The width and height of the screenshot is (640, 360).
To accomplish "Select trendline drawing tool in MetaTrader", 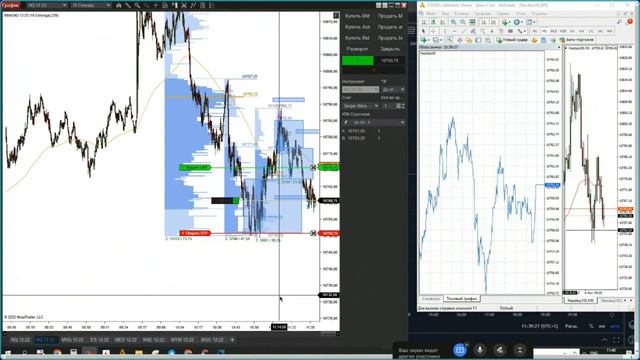I will (463, 31).
